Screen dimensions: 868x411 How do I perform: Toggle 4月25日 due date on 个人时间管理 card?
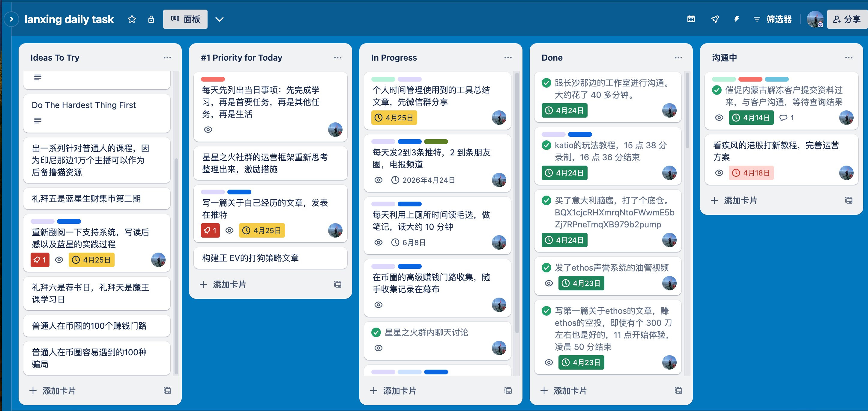click(394, 118)
